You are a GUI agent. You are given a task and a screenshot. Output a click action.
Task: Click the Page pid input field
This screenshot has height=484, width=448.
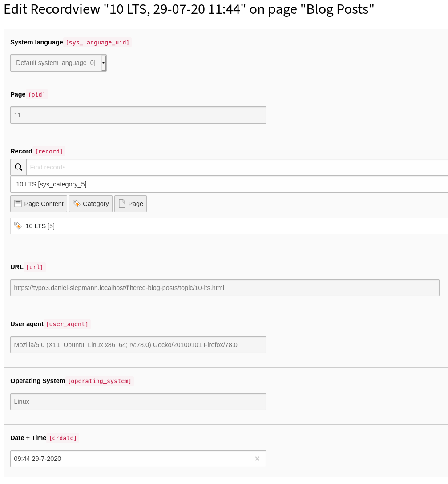coord(138,115)
